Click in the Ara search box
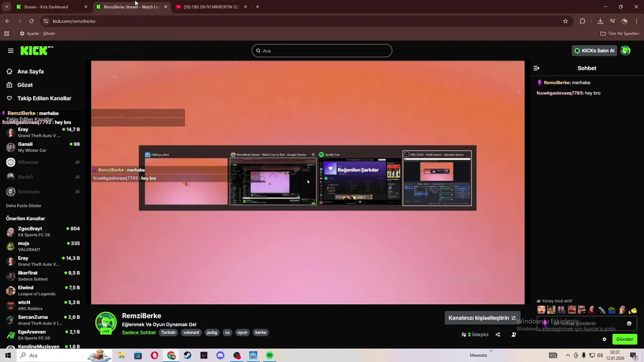Viewport: 644px width, 362px height. click(322, 51)
